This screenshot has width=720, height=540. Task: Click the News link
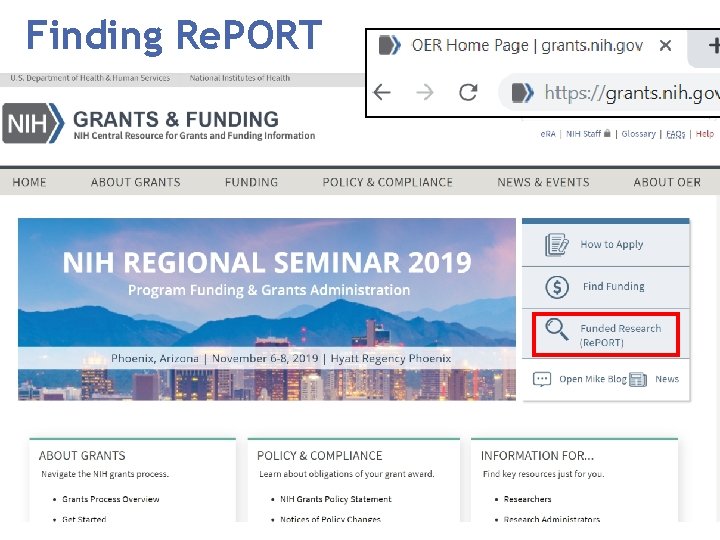[x=667, y=379]
